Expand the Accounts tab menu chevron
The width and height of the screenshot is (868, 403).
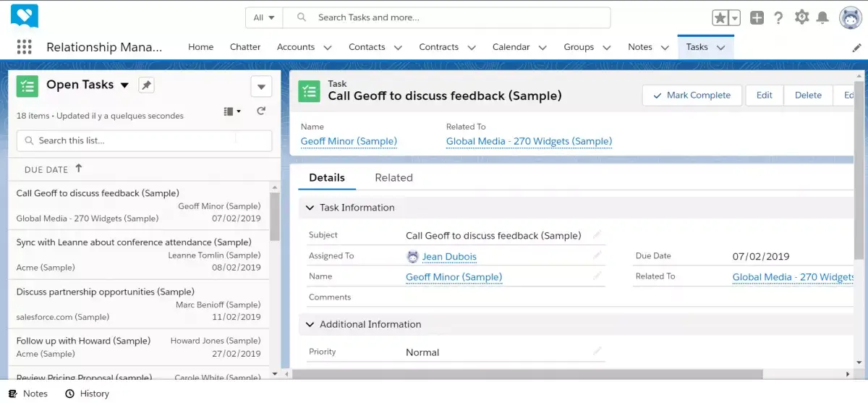click(x=328, y=48)
